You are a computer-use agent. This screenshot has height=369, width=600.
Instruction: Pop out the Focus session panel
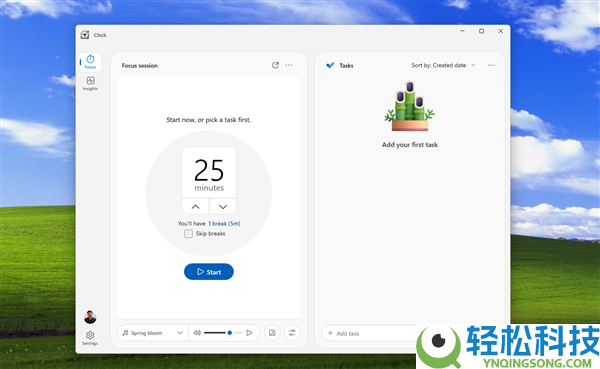[275, 65]
